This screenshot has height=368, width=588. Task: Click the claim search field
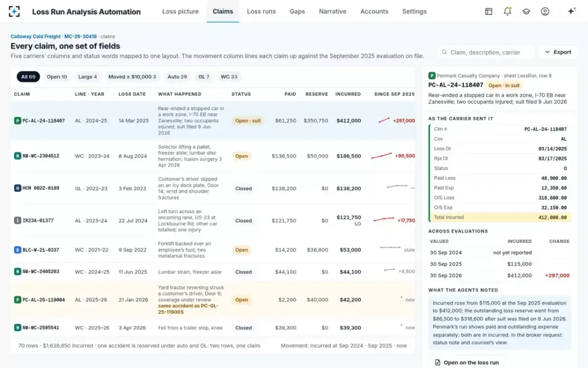click(x=486, y=52)
